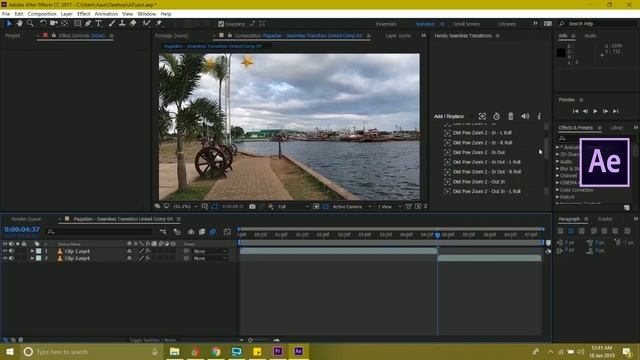The height and width of the screenshot is (360, 640).
Task: Select the Brush tool
Action: 111,24
